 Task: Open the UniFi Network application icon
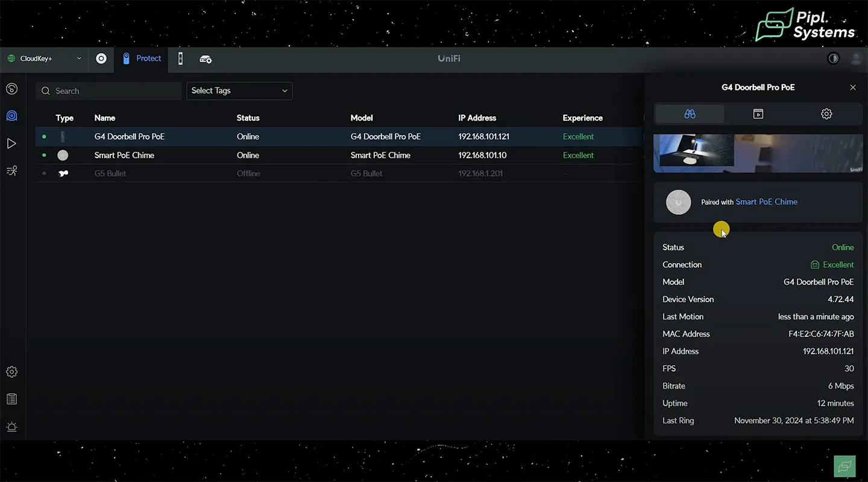tap(101, 59)
